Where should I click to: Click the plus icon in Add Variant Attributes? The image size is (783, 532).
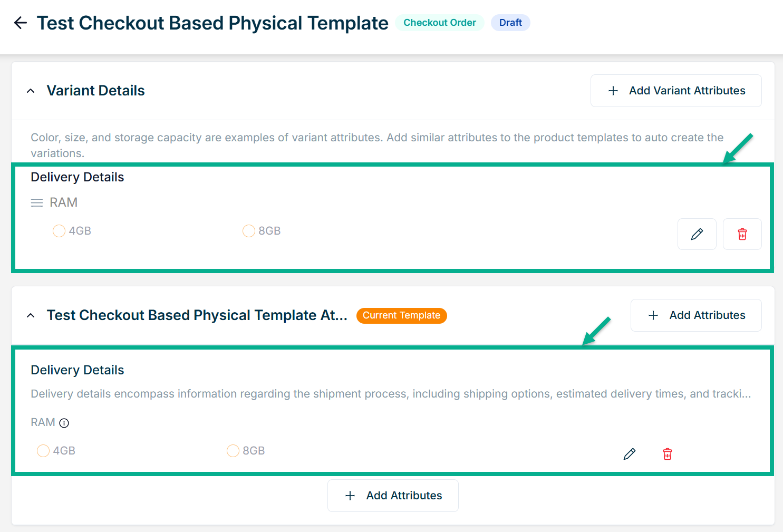pos(613,91)
